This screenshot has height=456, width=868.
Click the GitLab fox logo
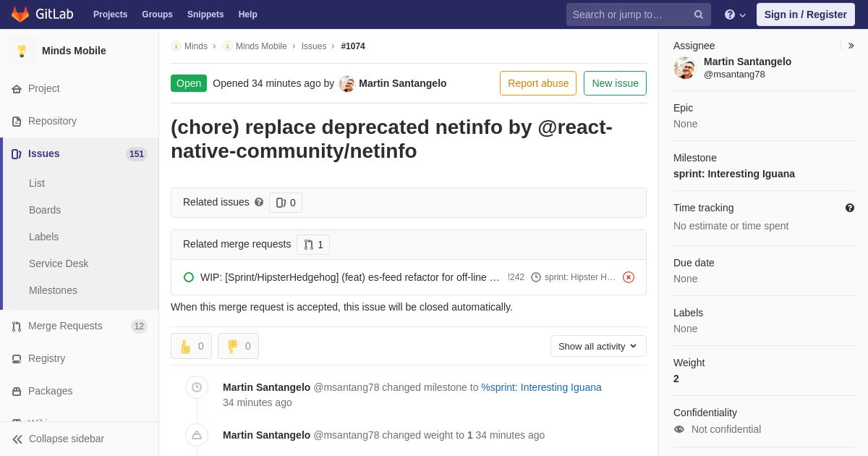(20, 14)
